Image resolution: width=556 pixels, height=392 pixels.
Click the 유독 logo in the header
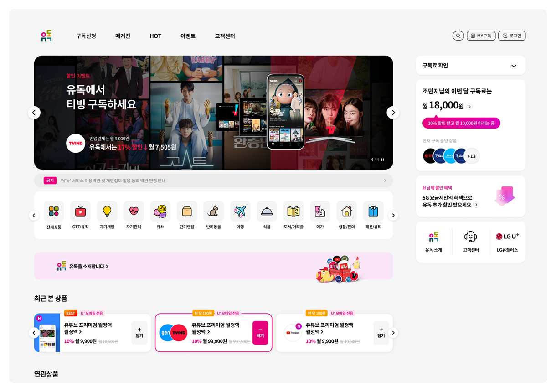pyautogui.click(x=46, y=36)
